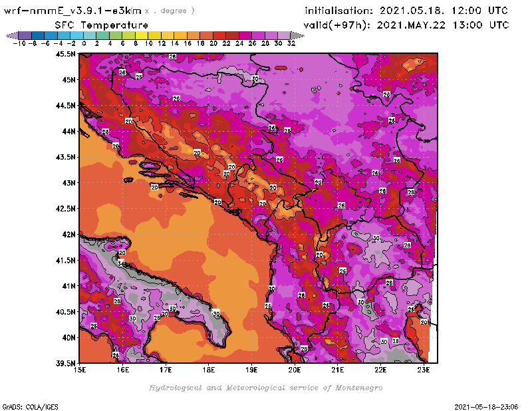Click the red legend swatch between 20 and 22

point(219,35)
